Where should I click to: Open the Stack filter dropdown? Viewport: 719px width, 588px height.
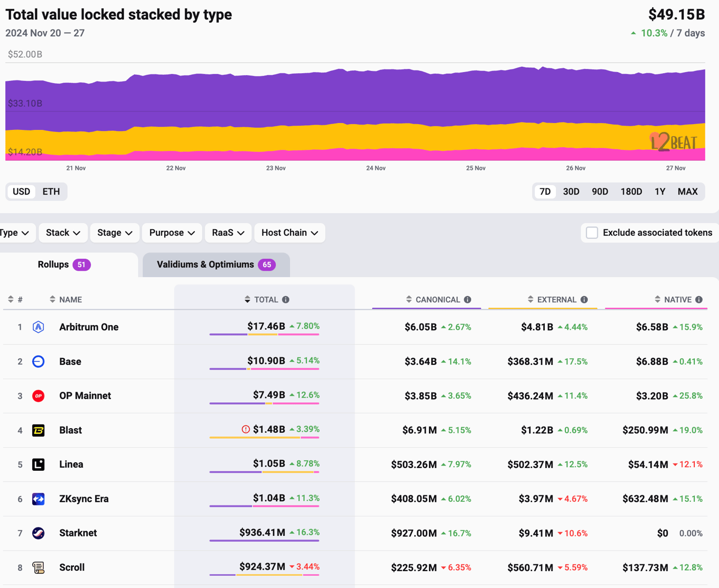[63, 232]
